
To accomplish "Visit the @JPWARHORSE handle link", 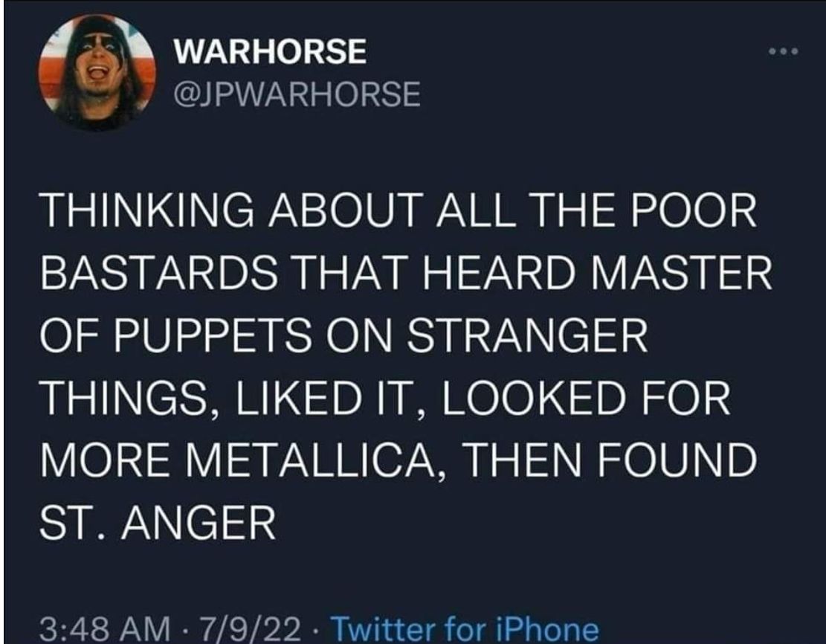I will 297,94.
